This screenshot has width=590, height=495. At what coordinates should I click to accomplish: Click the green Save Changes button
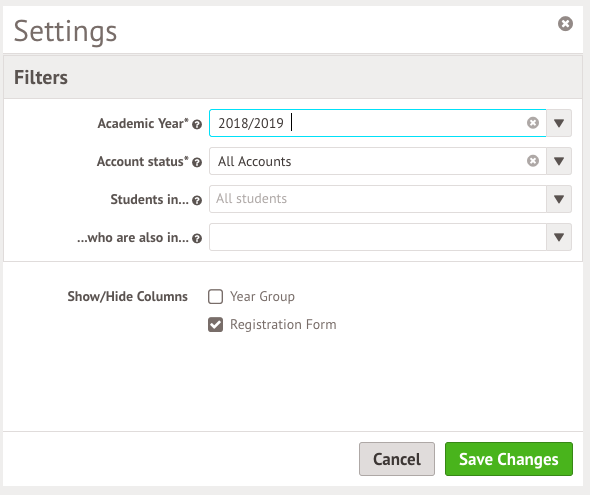pos(509,459)
